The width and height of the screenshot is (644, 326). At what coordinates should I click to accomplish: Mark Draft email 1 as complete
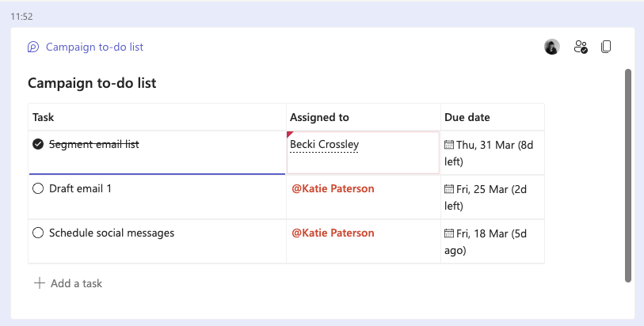38,189
